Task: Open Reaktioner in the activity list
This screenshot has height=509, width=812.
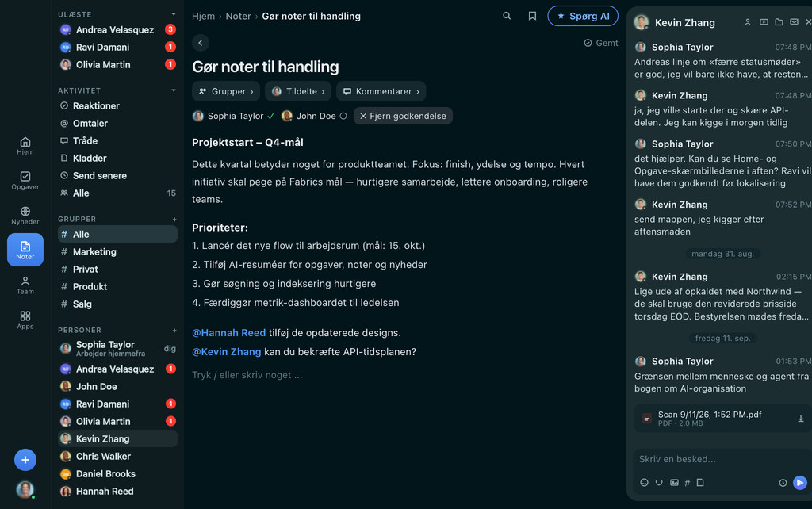Action: point(117,105)
